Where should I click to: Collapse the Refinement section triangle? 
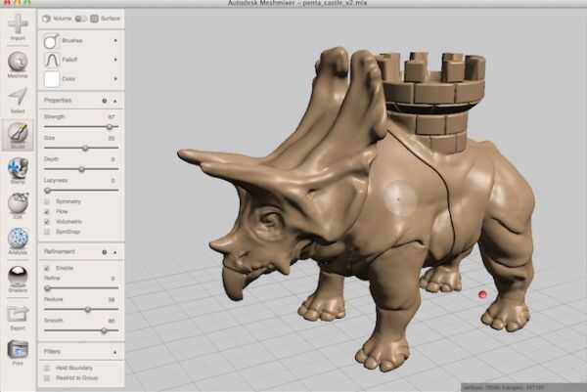tap(115, 252)
